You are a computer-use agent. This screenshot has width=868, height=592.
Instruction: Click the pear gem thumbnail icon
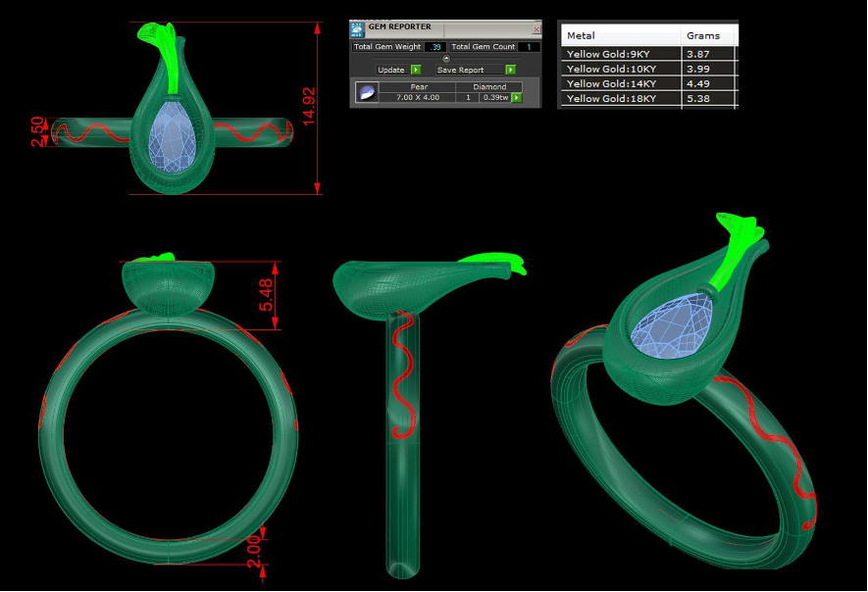pyautogui.click(x=367, y=92)
